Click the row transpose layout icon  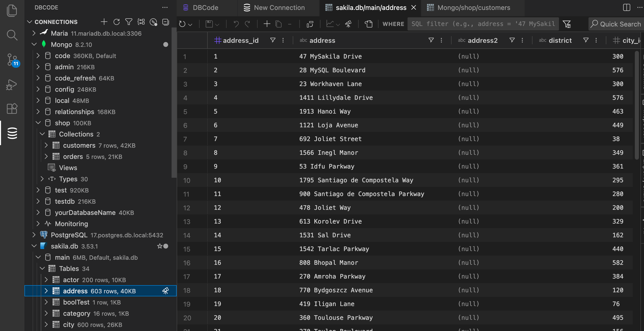(310, 24)
